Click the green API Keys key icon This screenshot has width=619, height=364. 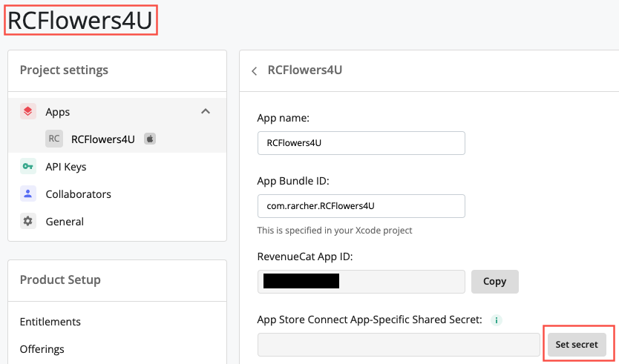pyautogui.click(x=28, y=166)
